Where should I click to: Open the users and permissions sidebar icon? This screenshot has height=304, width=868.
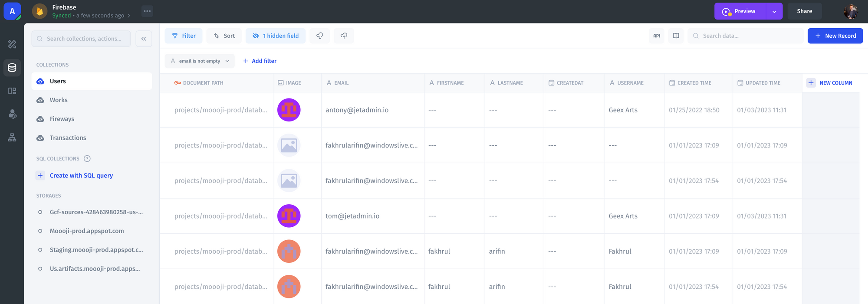point(12,114)
